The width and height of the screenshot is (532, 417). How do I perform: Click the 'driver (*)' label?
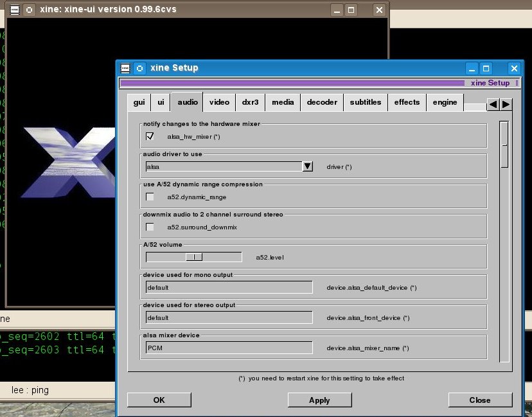(339, 167)
